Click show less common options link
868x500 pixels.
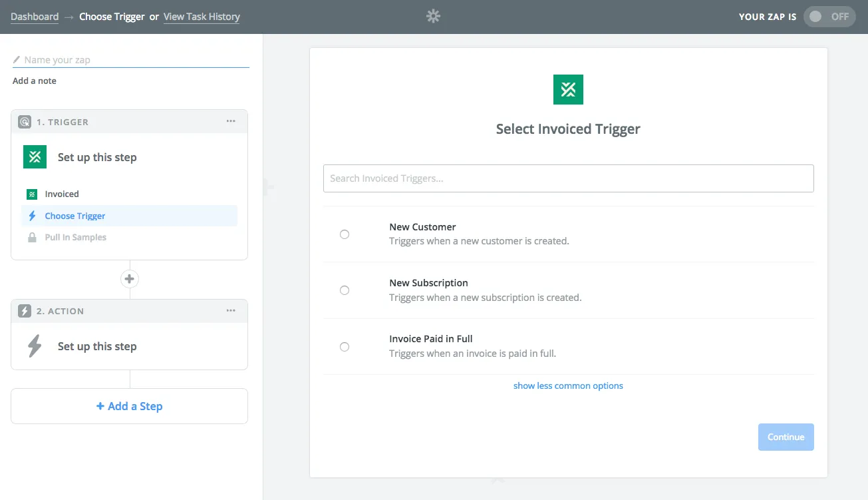[x=568, y=385]
